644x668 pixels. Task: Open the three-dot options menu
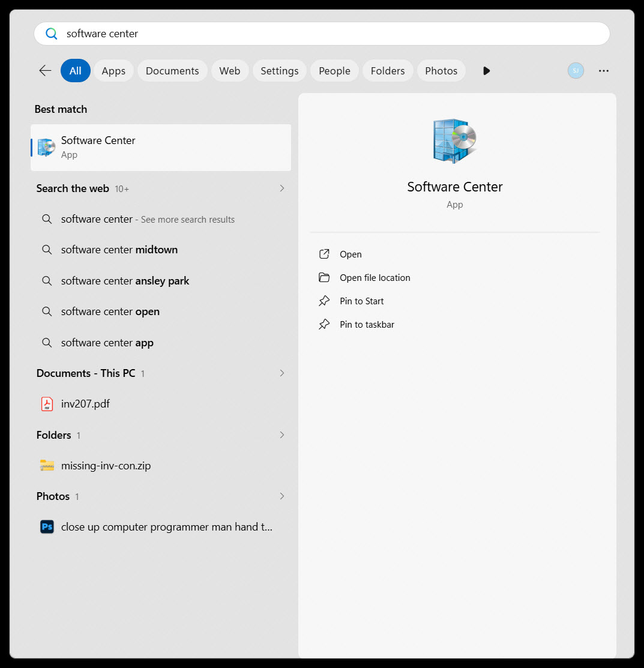604,71
